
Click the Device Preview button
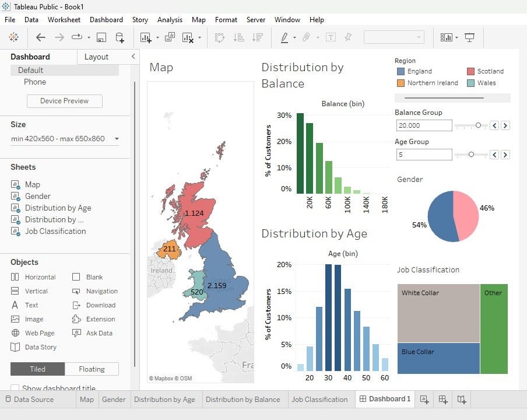64,100
